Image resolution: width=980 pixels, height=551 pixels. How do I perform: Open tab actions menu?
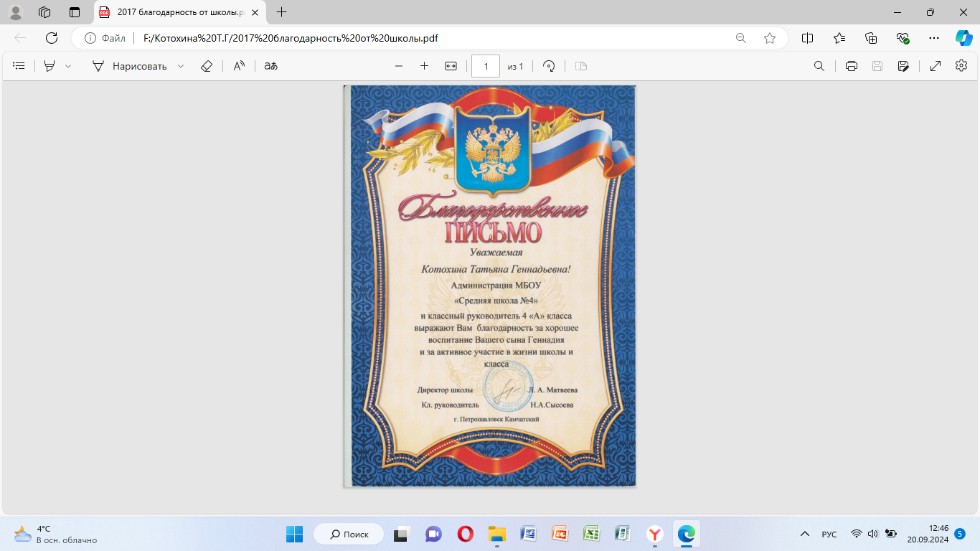(75, 12)
